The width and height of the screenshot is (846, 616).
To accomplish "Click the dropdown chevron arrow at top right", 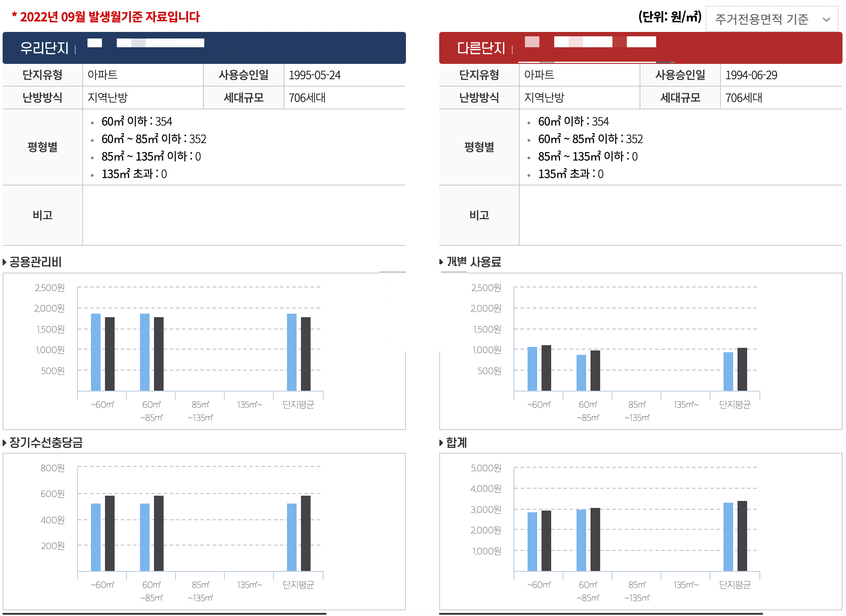I will click(826, 19).
